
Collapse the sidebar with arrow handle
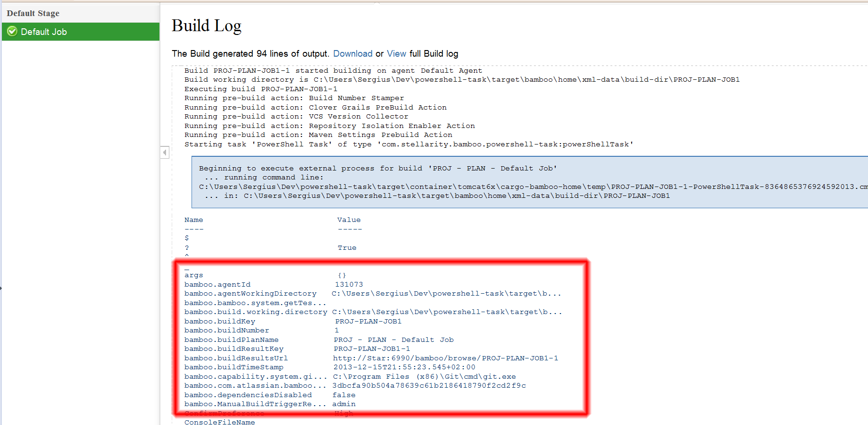pos(165,153)
